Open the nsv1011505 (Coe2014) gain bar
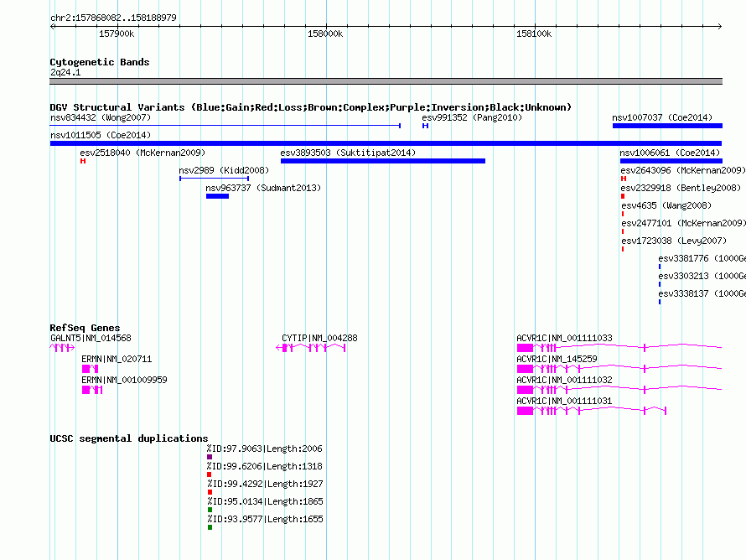The image size is (746, 560). coord(386,143)
